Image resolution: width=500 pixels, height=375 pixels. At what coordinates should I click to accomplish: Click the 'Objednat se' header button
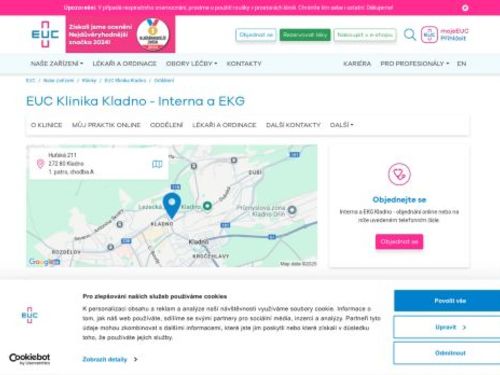(x=256, y=35)
